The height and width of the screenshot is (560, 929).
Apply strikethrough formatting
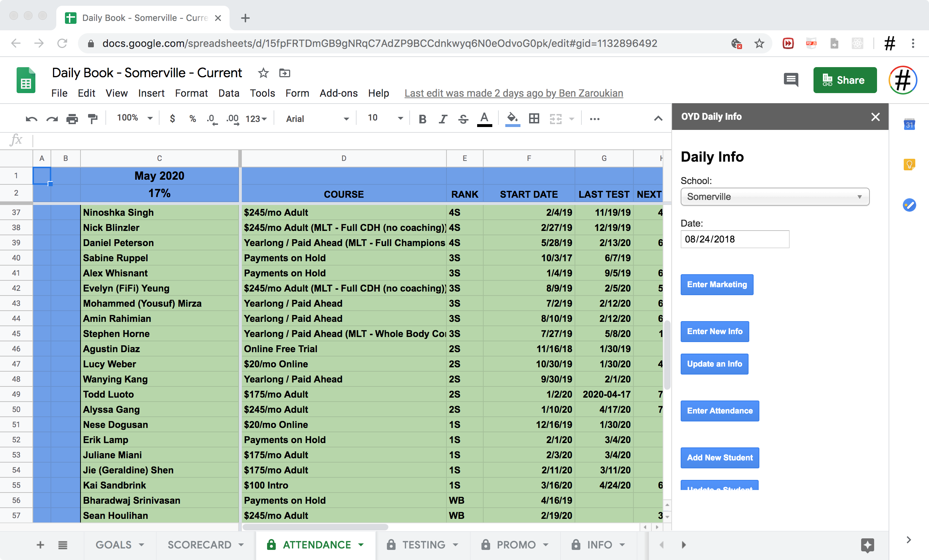[463, 119]
